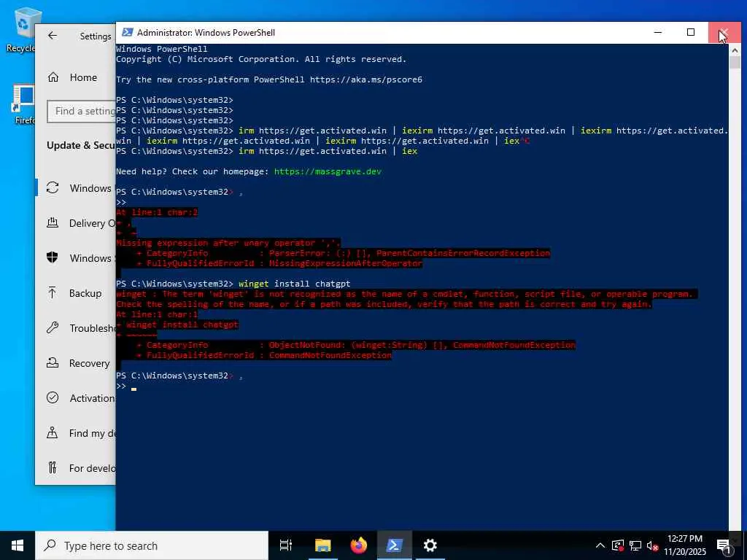Open Activation in Settings sidebar
Image resolution: width=747 pixels, height=560 pixels.
click(76, 398)
